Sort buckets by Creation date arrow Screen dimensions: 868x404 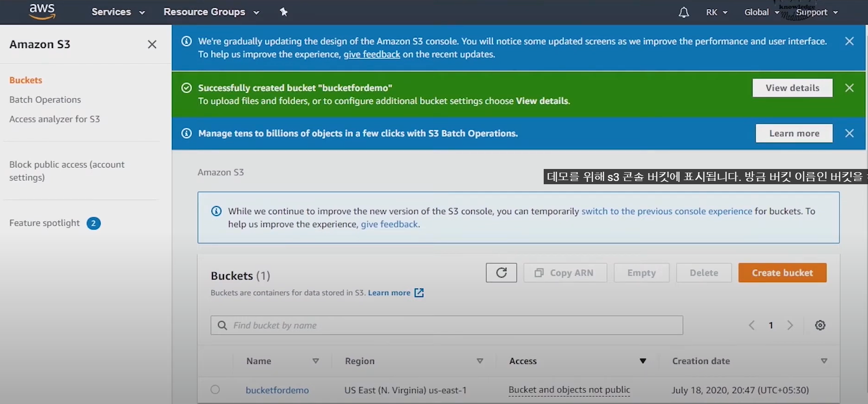[824, 361]
